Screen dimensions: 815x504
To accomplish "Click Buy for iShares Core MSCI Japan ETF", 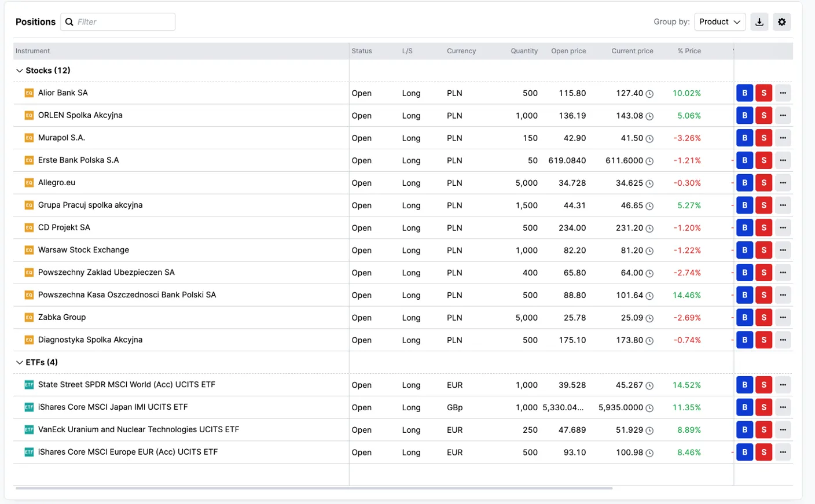I will click(x=744, y=407).
